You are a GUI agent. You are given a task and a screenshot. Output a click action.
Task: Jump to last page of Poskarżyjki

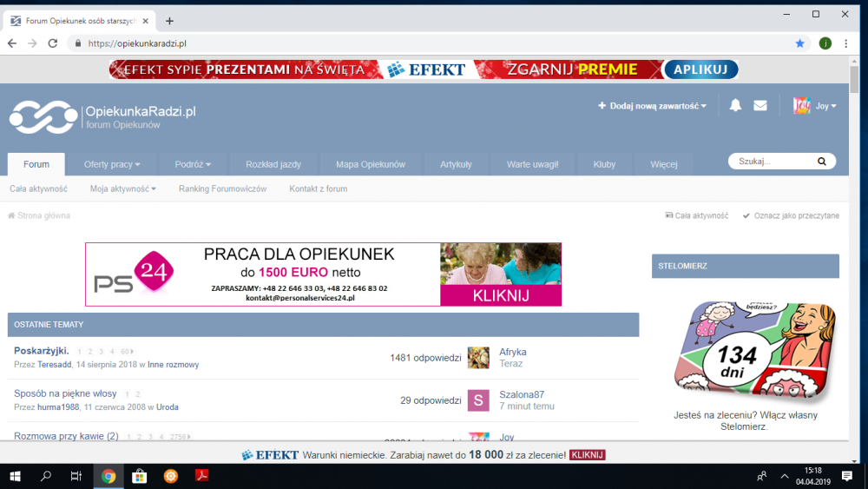pyautogui.click(x=128, y=352)
